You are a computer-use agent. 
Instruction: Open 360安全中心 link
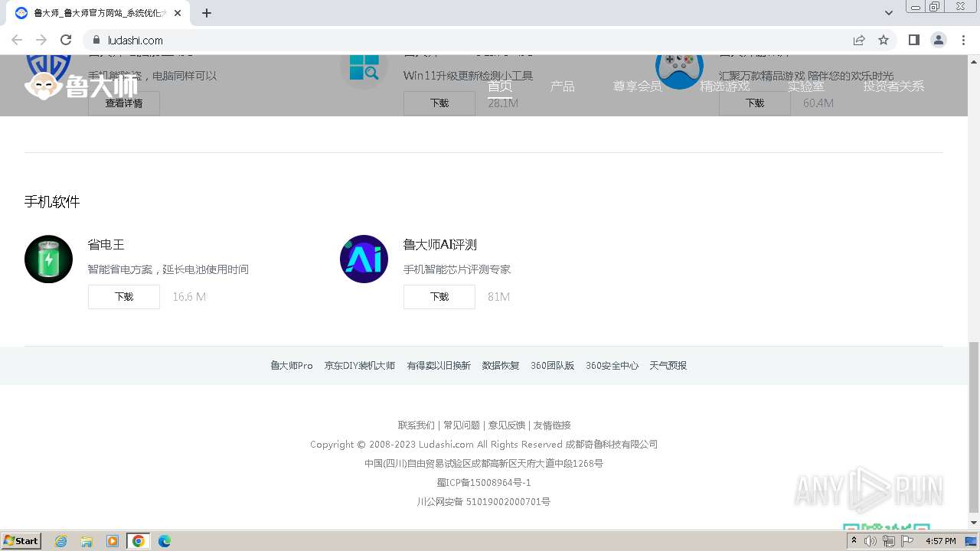pyautogui.click(x=612, y=366)
